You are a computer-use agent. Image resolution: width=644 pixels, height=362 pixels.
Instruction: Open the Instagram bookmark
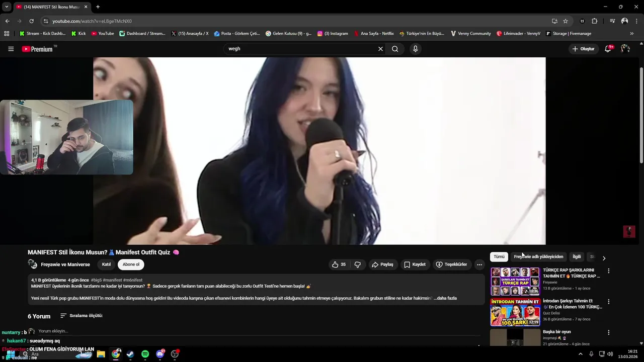(x=333, y=34)
